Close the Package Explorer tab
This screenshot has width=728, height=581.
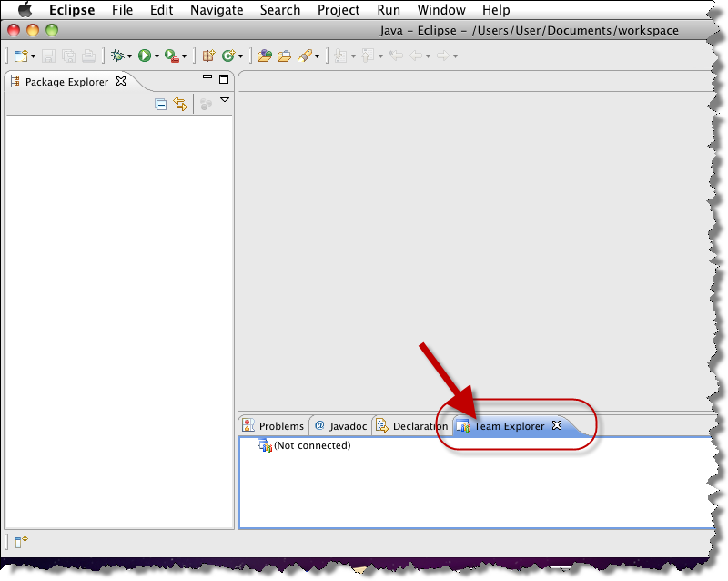[x=121, y=81]
